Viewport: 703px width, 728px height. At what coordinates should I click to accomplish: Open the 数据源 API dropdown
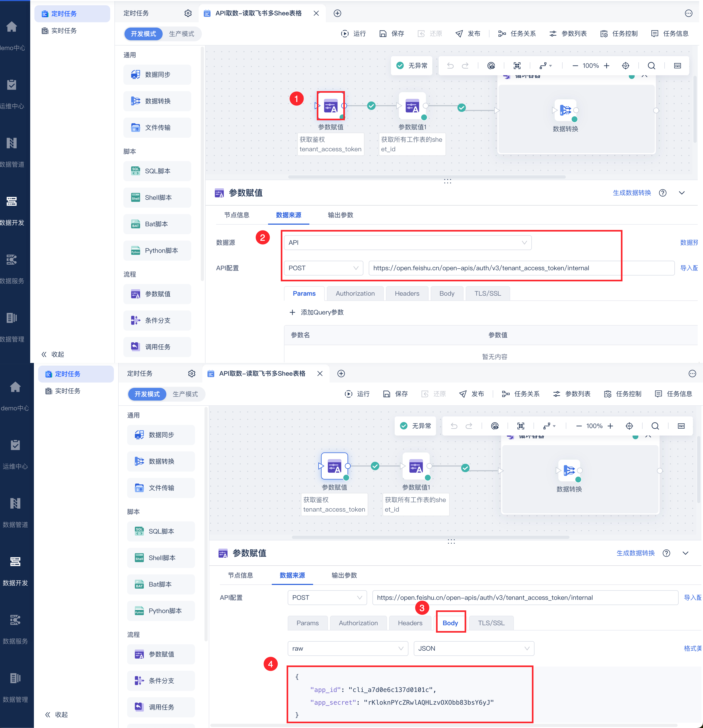coord(407,243)
